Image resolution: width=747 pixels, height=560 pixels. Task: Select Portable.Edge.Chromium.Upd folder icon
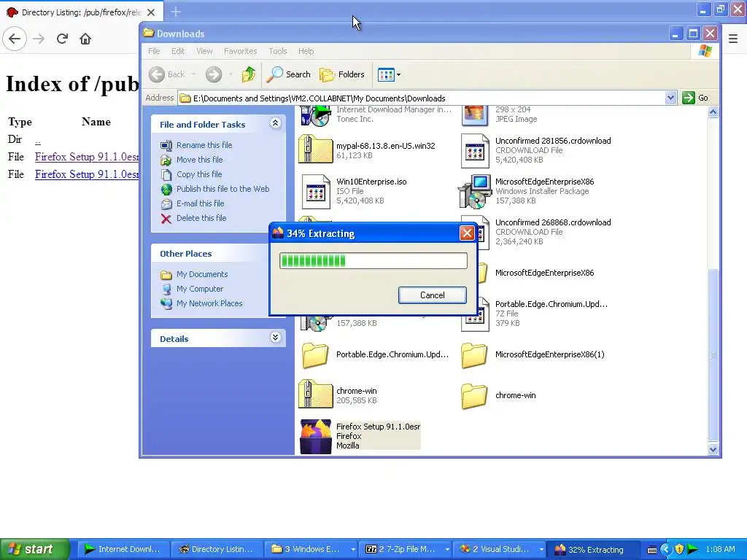pyautogui.click(x=315, y=355)
